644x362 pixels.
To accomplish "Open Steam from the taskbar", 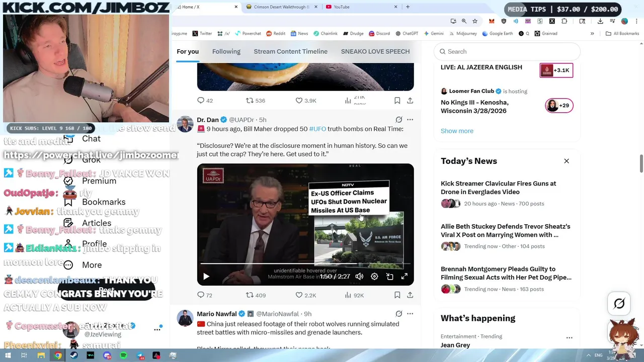I will [x=74, y=355].
